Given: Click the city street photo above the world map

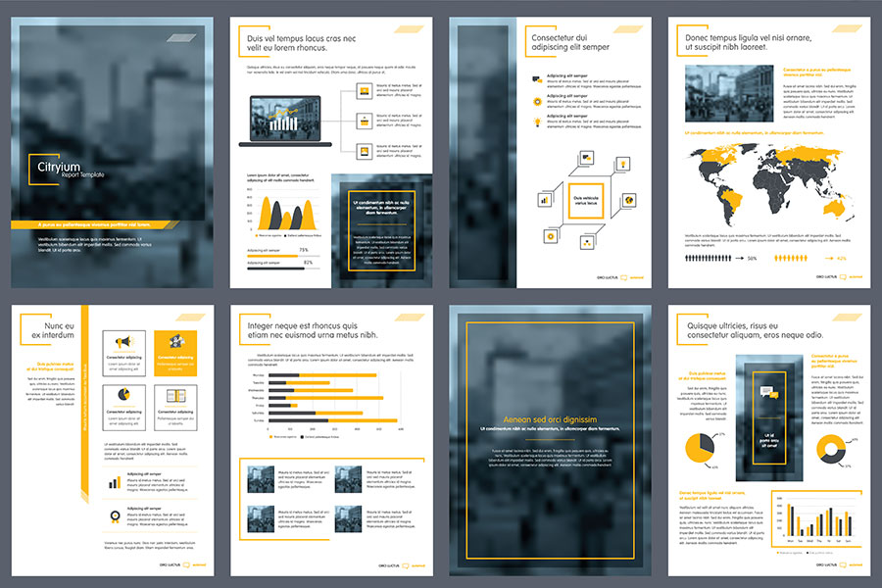Looking at the screenshot, I should pos(728,93).
